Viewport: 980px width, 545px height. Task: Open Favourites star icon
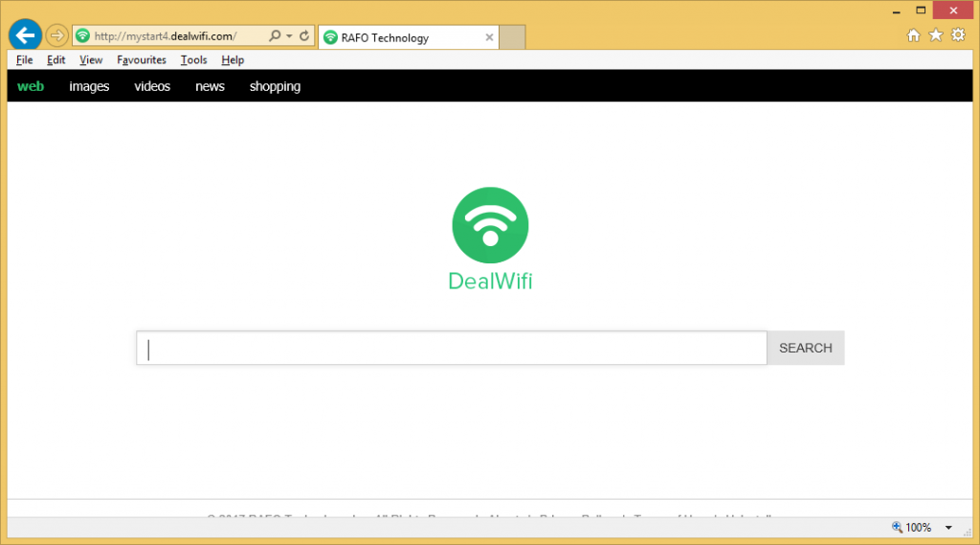click(935, 35)
